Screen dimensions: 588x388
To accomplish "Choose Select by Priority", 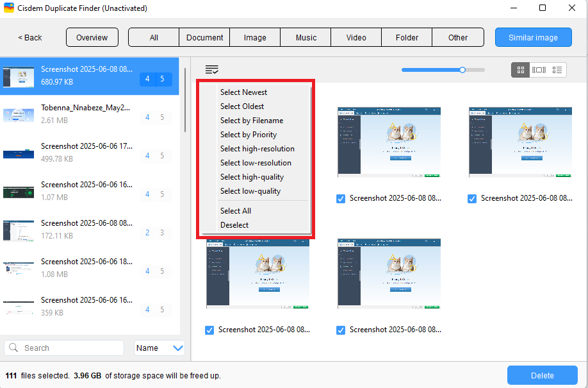I will click(x=249, y=135).
